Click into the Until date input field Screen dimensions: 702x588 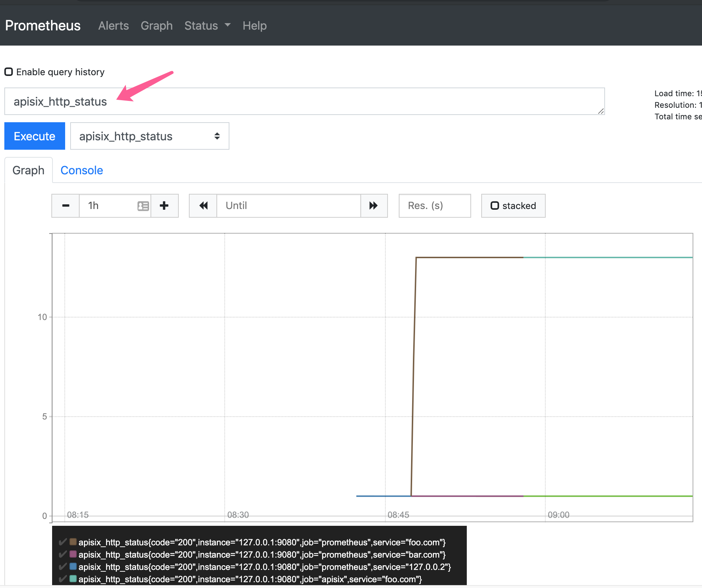(x=288, y=206)
